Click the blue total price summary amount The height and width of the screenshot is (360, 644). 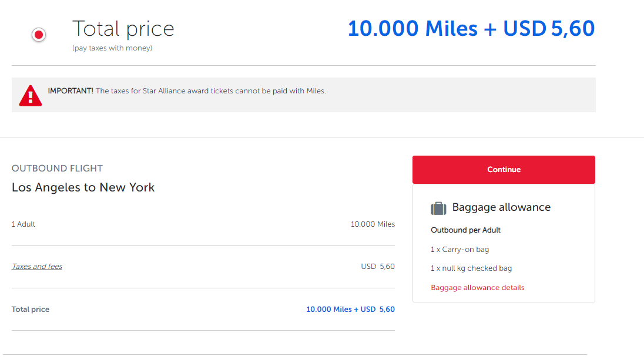[350, 309]
